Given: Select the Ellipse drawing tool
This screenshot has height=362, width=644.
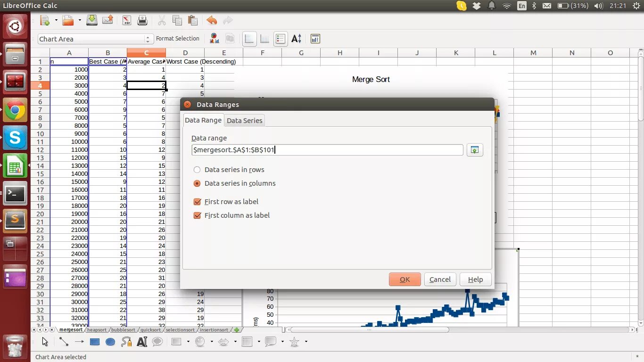Looking at the screenshot, I should 110,342.
